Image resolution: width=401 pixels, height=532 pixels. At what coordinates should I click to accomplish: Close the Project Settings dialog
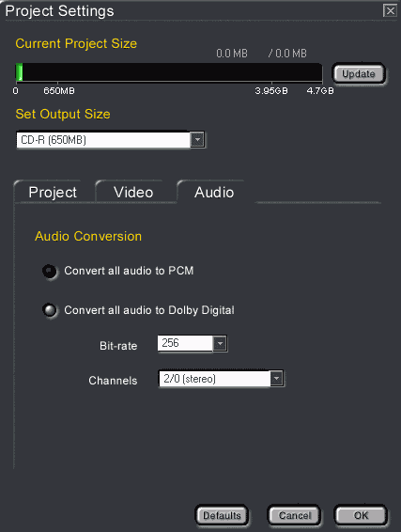[x=390, y=11]
